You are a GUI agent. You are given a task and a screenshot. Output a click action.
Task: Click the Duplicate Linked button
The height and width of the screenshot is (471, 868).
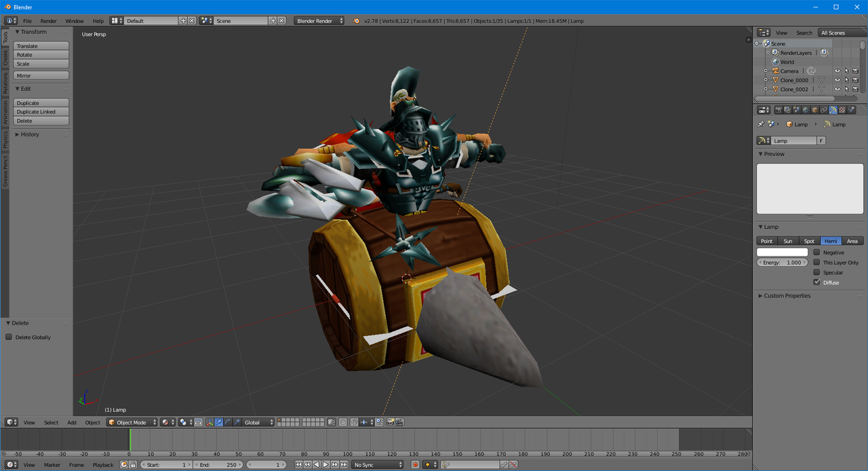pyautogui.click(x=41, y=112)
